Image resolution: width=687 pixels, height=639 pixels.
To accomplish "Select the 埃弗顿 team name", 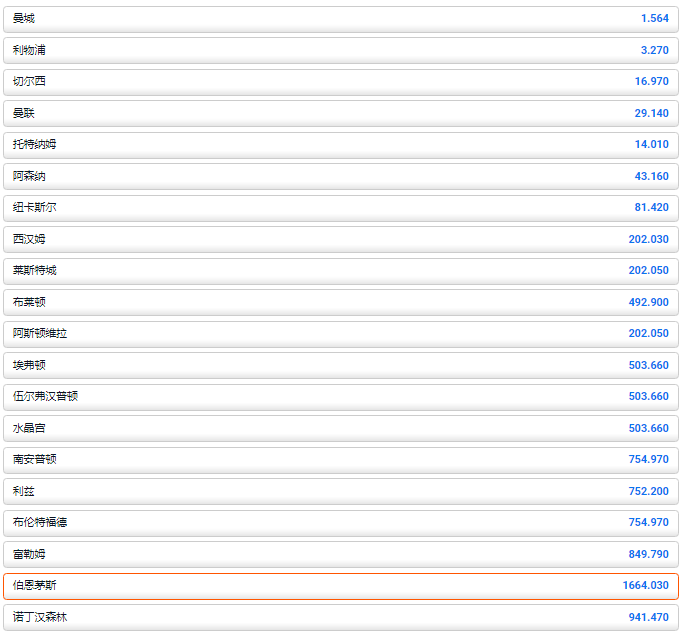I will click(x=29, y=366).
